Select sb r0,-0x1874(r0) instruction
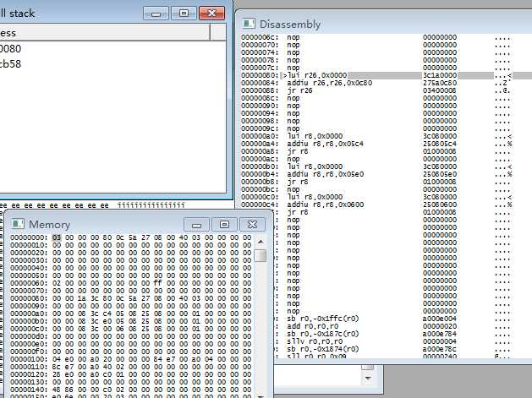This screenshot has height=398, width=532. pyautogui.click(x=322, y=349)
